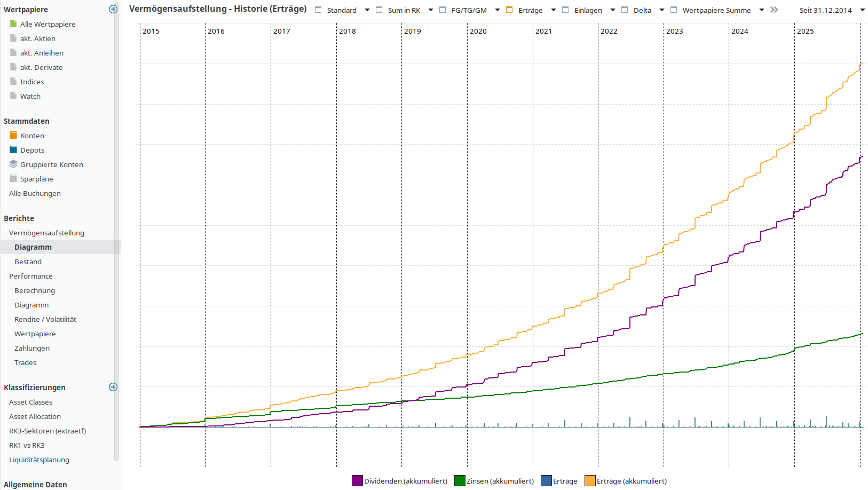Viewport: 868px width, 490px height.
Task: Select Rendite / Volatilität report
Action: [45, 319]
